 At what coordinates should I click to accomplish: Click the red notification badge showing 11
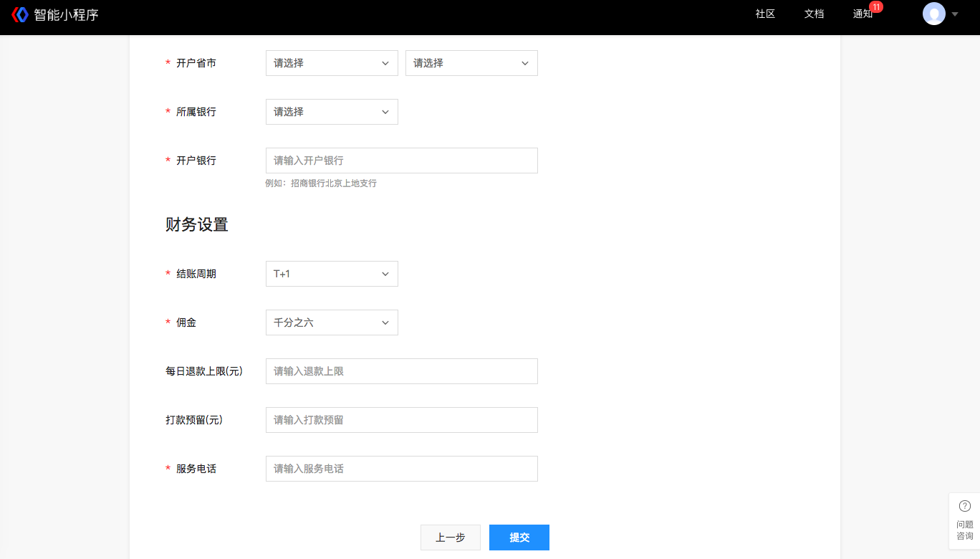click(875, 7)
